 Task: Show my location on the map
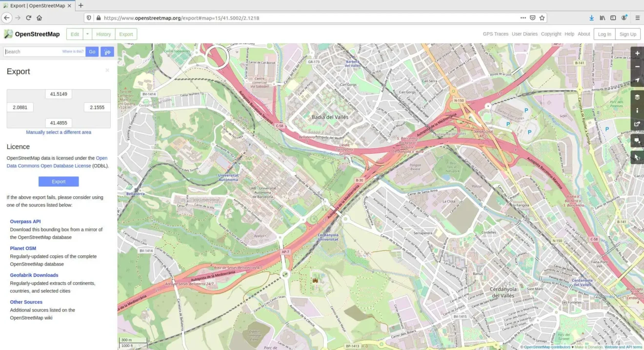(637, 81)
